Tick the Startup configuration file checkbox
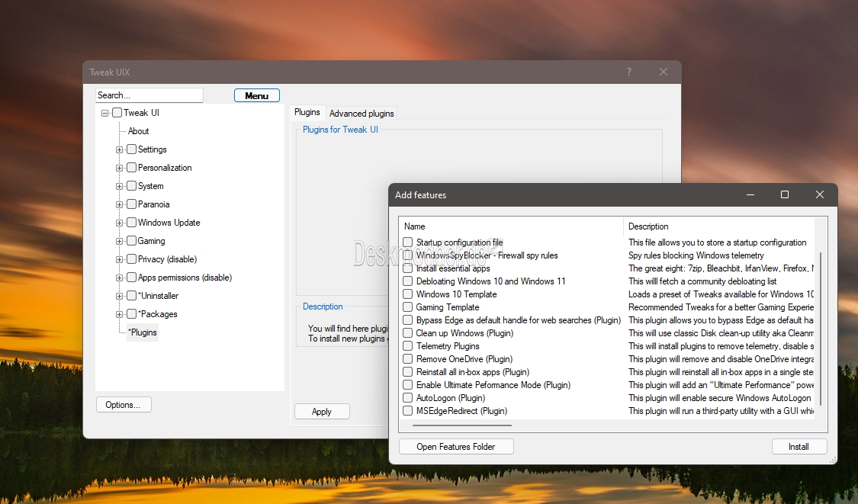Viewport: 858px width, 504px height. 408,242
